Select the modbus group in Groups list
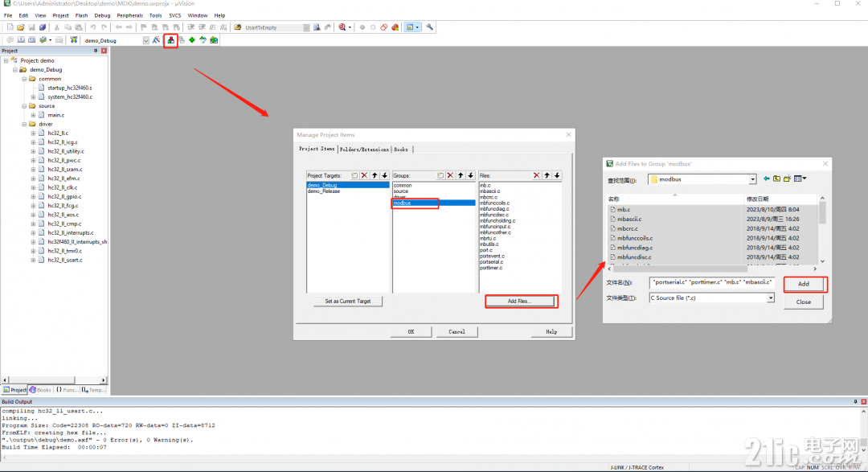The image size is (868, 472). (433, 203)
